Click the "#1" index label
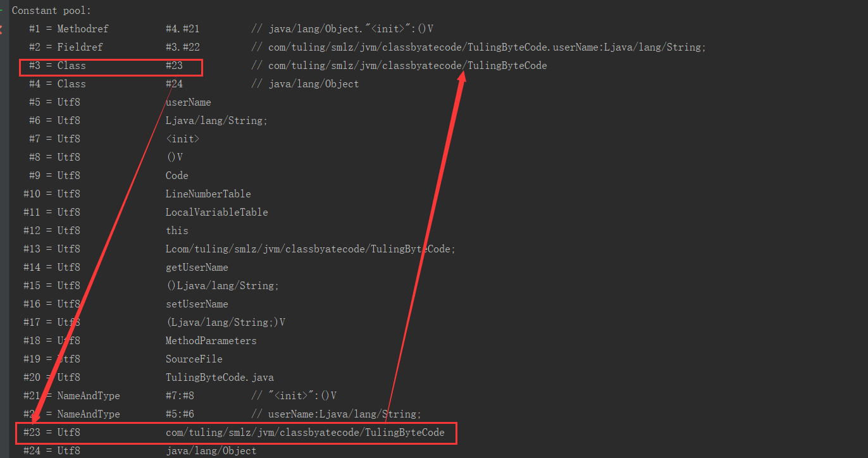Screen dimensions: 868x458 tap(35, 28)
